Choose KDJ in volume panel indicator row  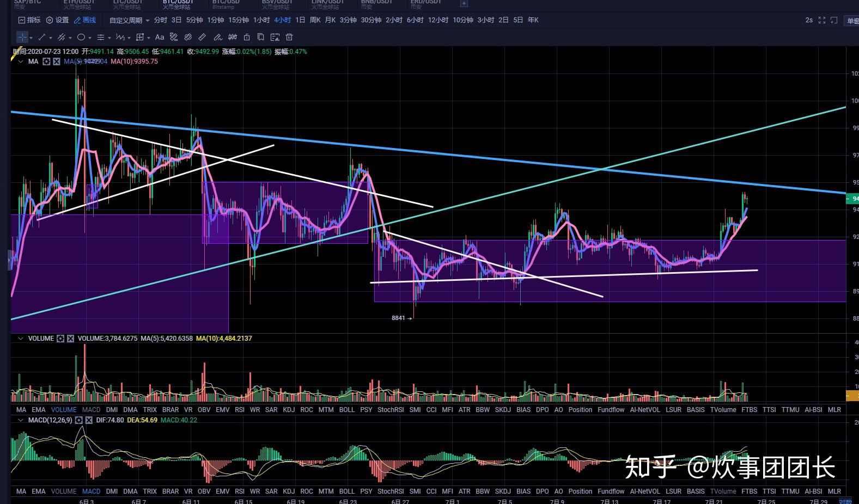[289, 410]
